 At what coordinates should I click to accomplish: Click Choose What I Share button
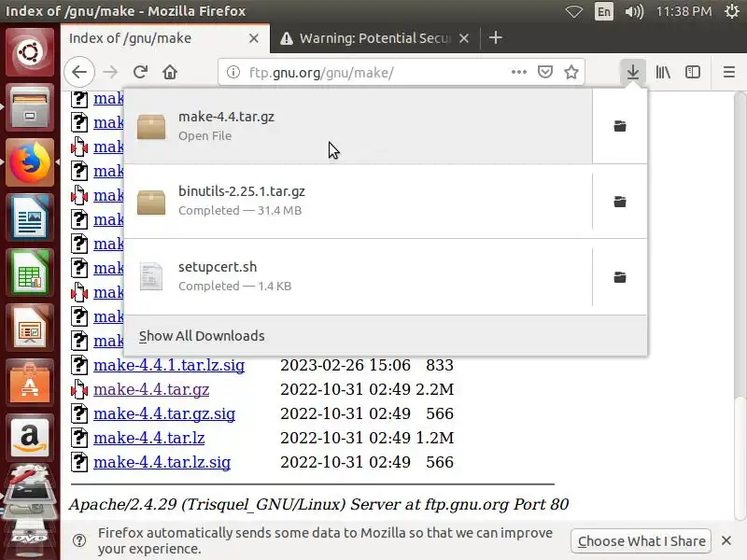(x=641, y=541)
